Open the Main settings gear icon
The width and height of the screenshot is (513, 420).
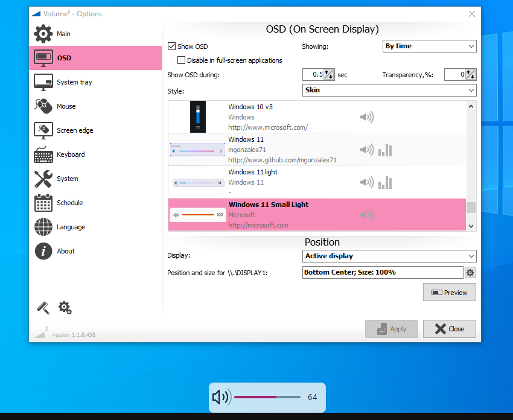click(43, 34)
